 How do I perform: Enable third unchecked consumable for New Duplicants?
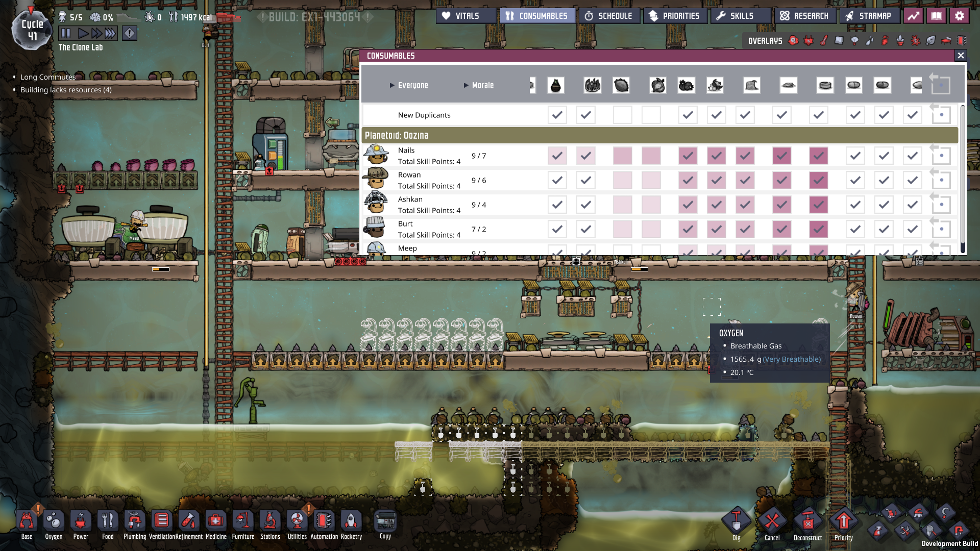click(622, 115)
